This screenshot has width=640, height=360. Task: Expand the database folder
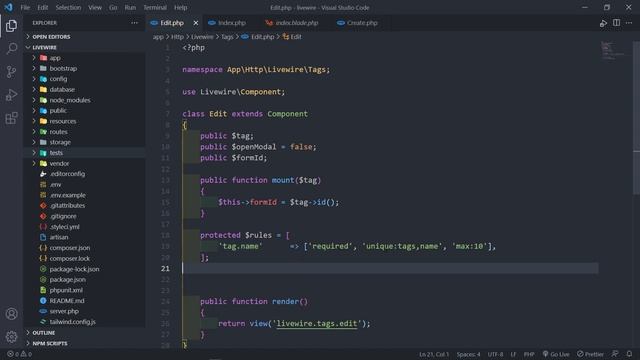point(85,89)
